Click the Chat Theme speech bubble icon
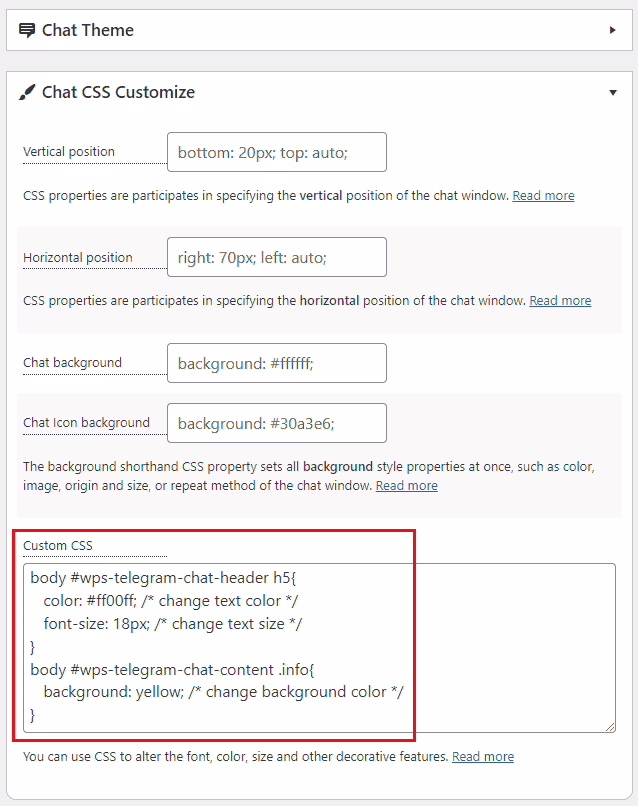Viewport: 638px width, 806px height. [x=27, y=30]
